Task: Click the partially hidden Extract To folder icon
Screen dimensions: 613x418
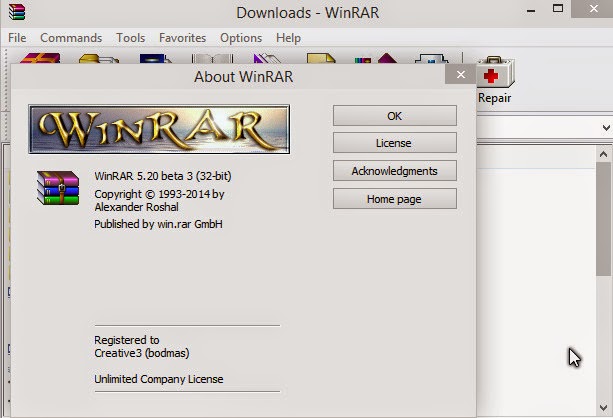Action: [99, 59]
